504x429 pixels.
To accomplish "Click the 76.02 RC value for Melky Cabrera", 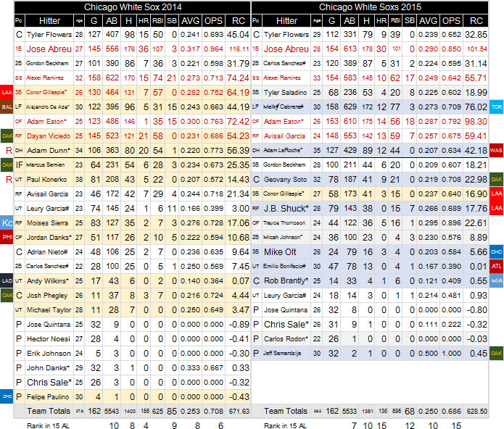I will [476, 107].
